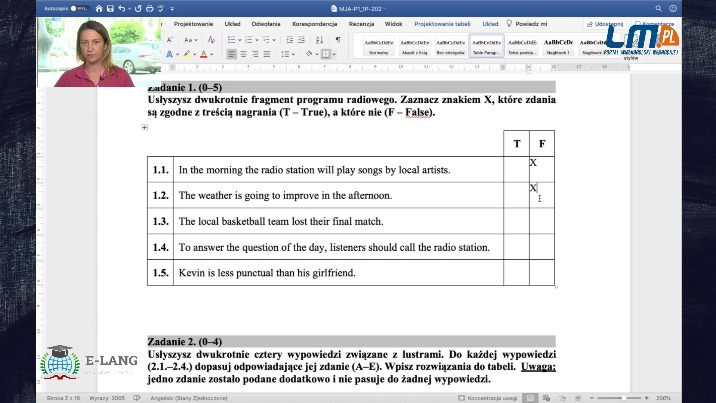The height and width of the screenshot is (403, 716).
Task: Select the Normalny style
Action: (x=379, y=47)
